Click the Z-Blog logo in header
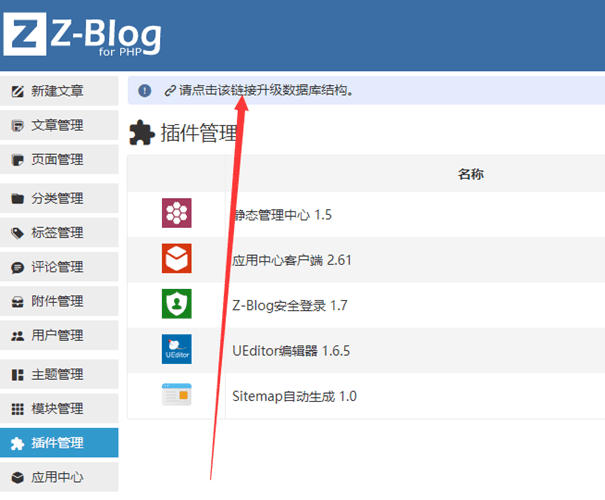 pyautogui.click(x=82, y=35)
